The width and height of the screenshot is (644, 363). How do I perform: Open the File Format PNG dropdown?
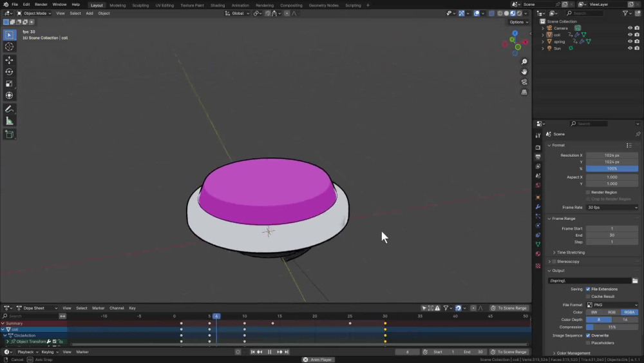tap(612, 305)
